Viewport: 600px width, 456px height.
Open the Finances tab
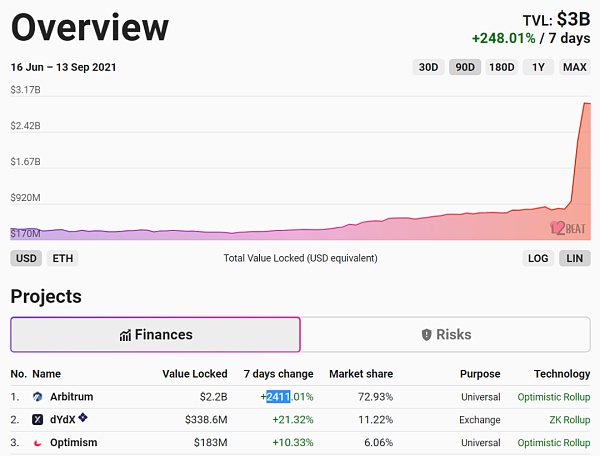pos(155,335)
